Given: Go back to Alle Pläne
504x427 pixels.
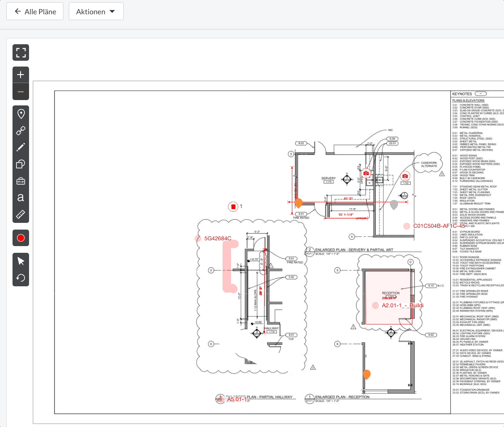Looking at the screenshot, I should pyautogui.click(x=35, y=12).
